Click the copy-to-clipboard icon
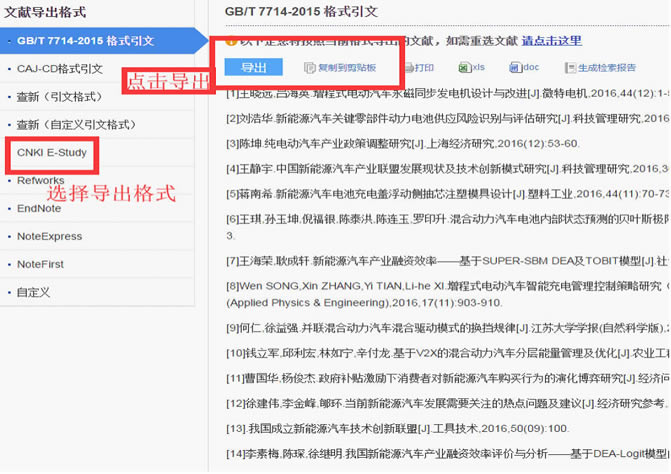Image resolution: width=671 pixels, height=474 pixels. pos(309,68)
